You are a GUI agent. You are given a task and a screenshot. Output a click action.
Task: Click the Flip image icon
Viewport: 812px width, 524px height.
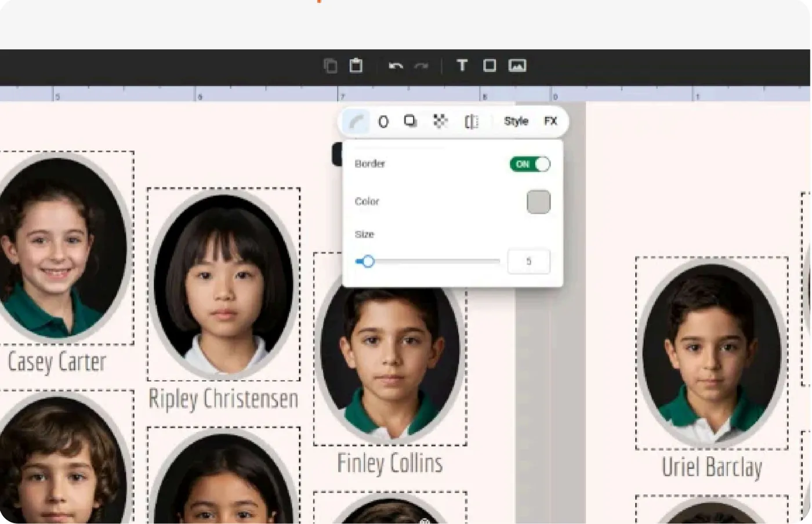point(472,121)
